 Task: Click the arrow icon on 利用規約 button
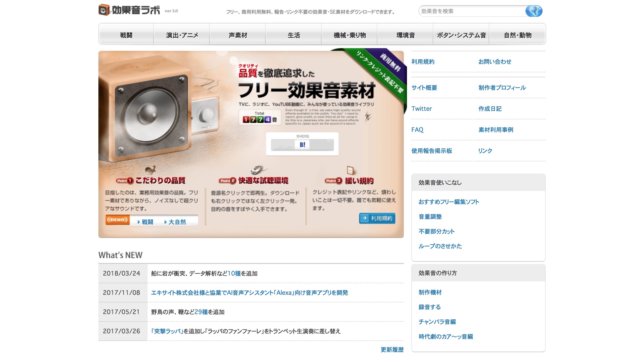364,218
